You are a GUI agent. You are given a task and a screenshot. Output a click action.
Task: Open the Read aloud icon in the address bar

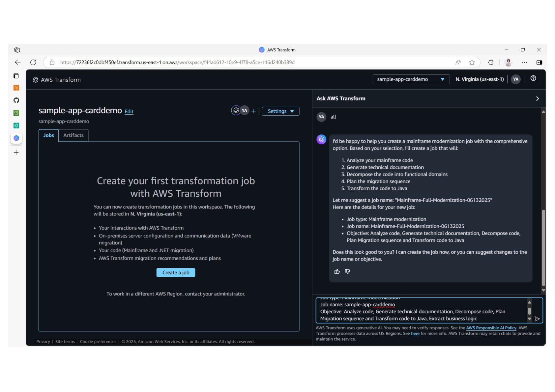point(458,62)
